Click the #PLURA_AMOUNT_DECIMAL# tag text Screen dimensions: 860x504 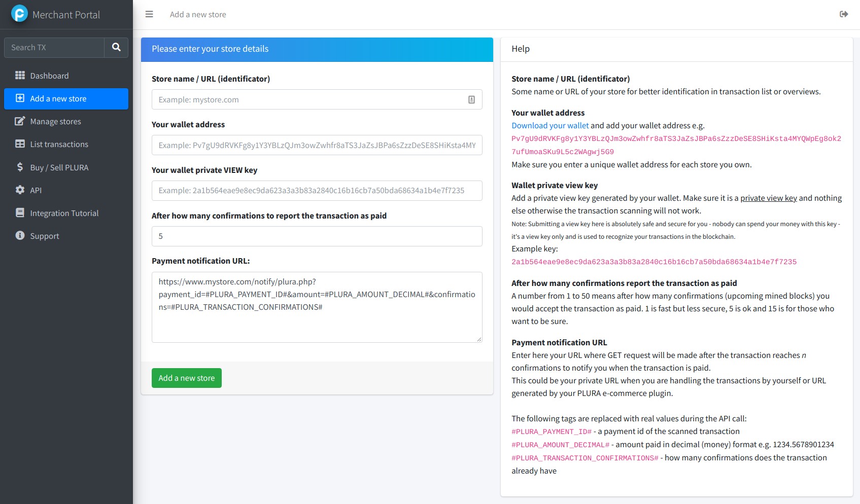coord(561,445)
